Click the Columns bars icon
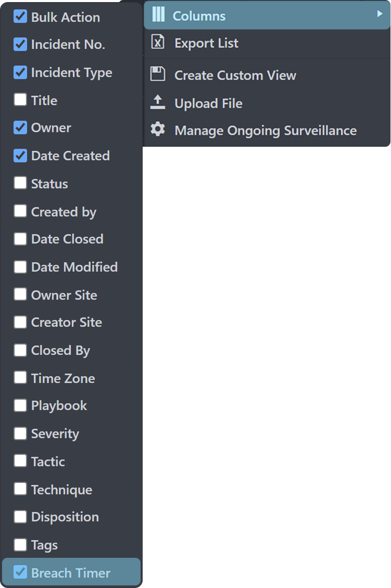Image resolution: width=391 pixels, height=588 pixels. click(x=158, y=16)
